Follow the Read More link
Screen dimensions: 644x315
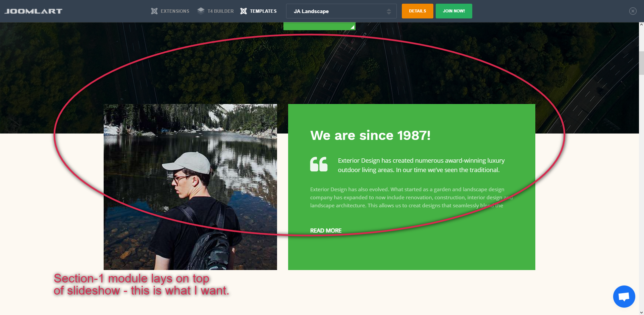326,230
